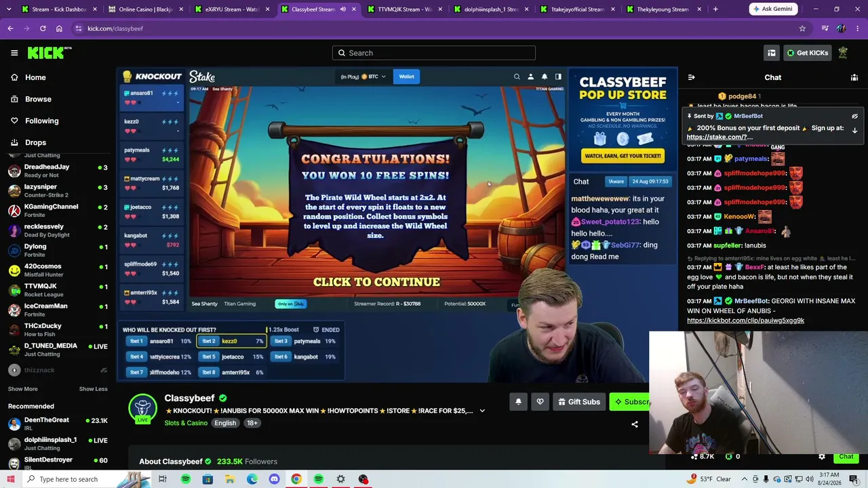Viewport: 868px width, 488px height.
Task: Click the Stake notifications bell in the stream
Action: coord(544,77)
